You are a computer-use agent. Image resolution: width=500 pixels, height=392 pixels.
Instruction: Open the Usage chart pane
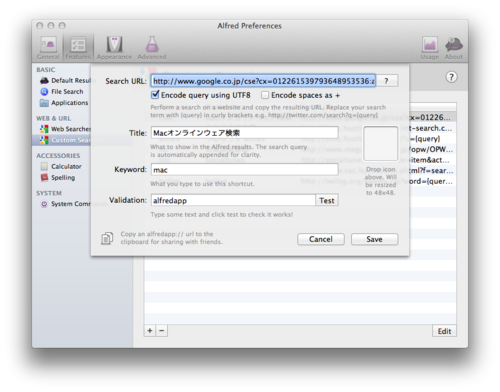(x=430, y=47)
